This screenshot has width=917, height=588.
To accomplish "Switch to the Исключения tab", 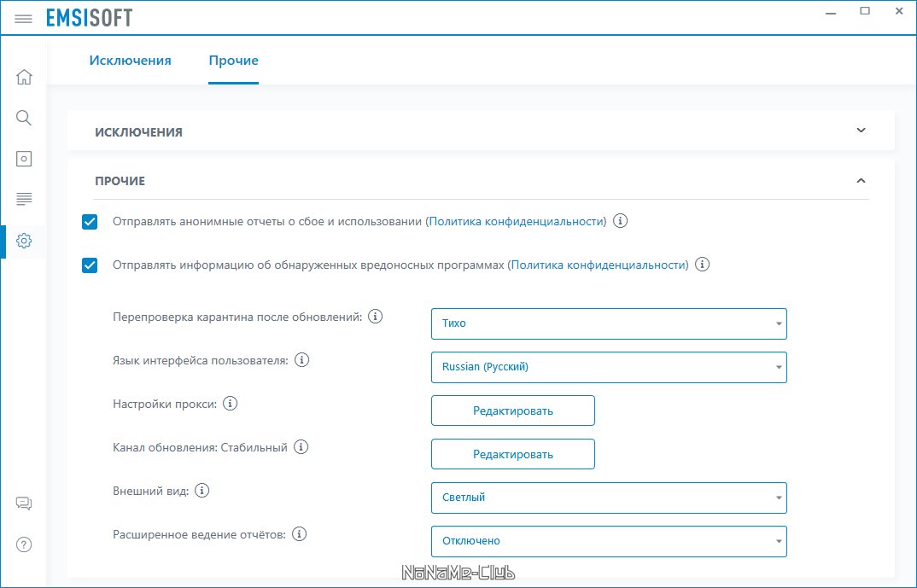I will click(x=130, y=61).
